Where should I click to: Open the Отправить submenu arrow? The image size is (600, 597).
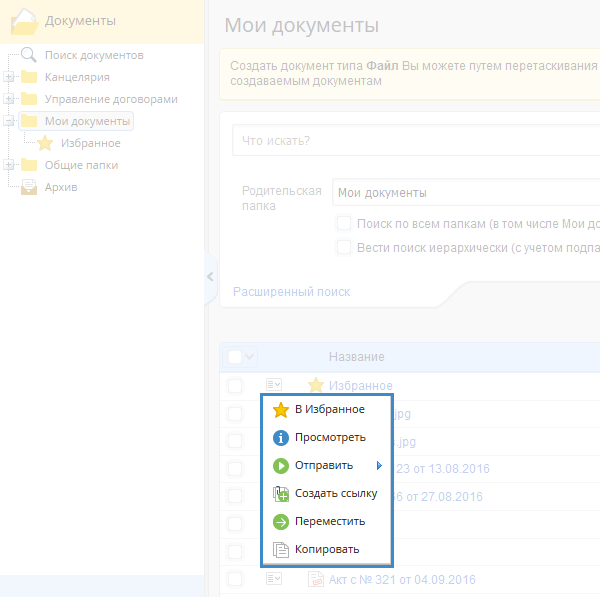379,465
